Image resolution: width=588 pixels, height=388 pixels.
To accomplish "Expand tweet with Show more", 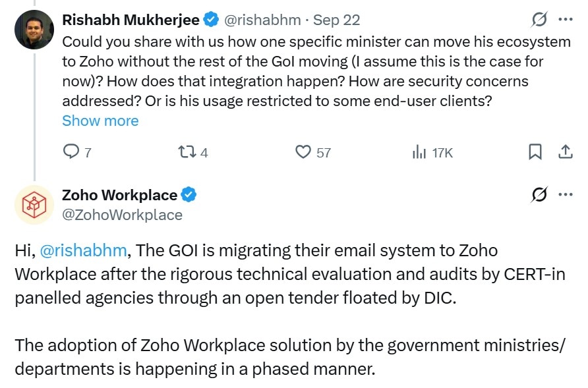I will [x=100, y=121].
